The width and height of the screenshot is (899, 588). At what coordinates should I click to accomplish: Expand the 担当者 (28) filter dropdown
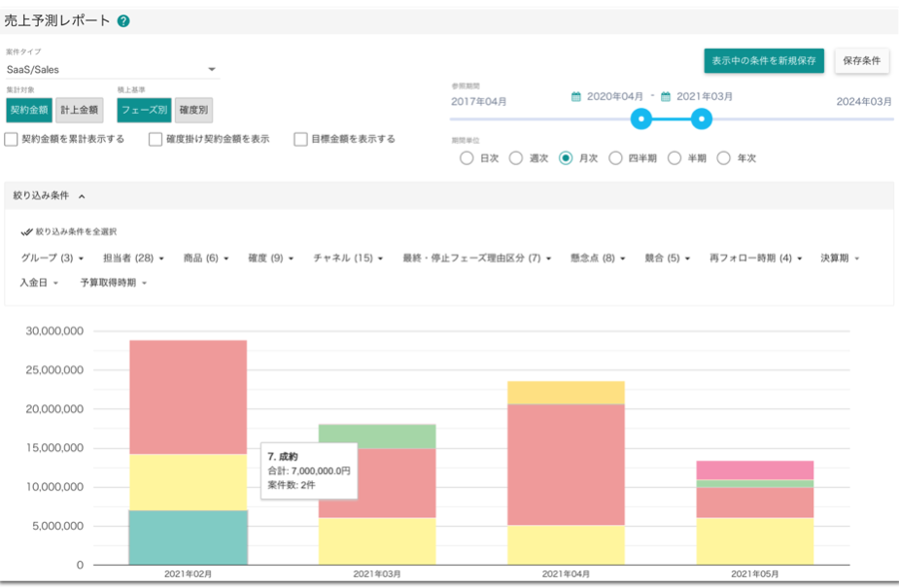point(133,259)
